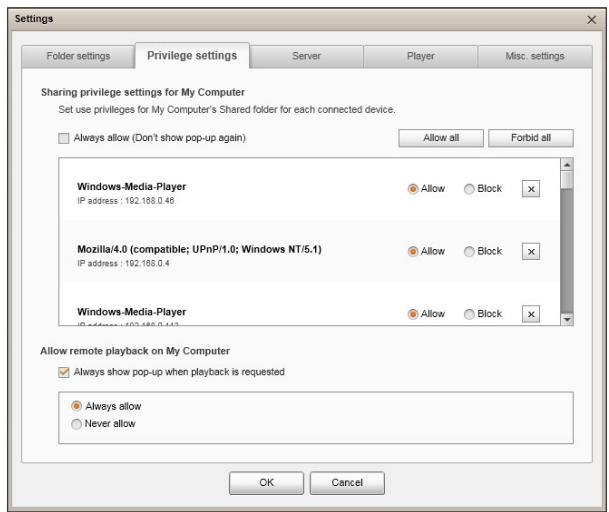Click the first Windows-Media-Player device name
Screen dimensions: 609x512
click(131, 186)
